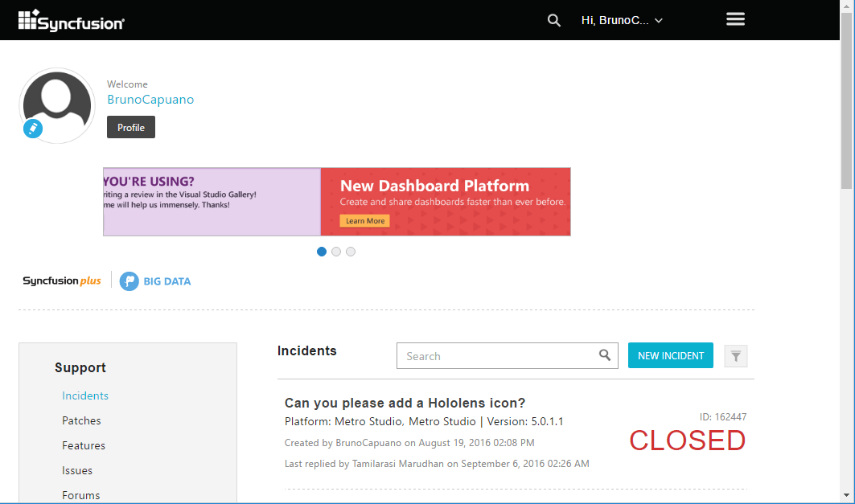
Task: Select the third carousel indicator dot
Action: pyautogui.click(x=351, y=252)
